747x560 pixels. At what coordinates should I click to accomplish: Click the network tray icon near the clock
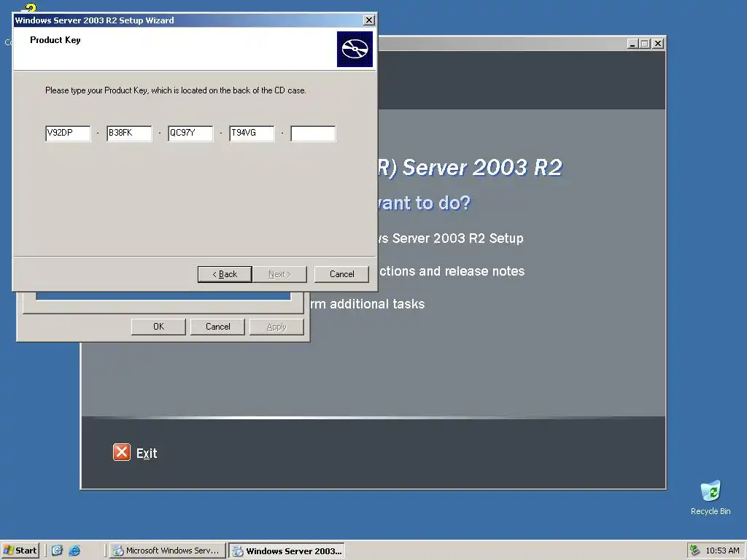(x=695, y=551)
